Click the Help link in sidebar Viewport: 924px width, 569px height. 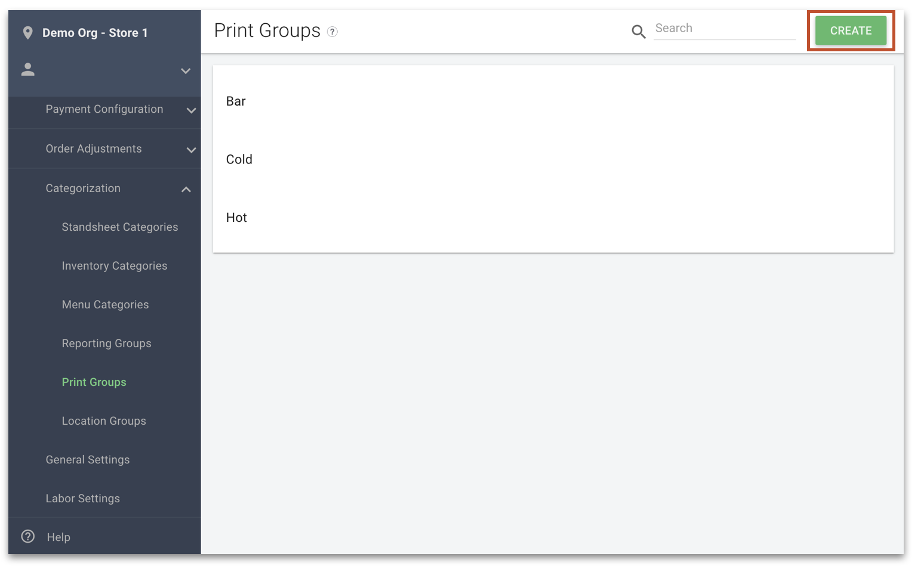click(x=58, y=537)
